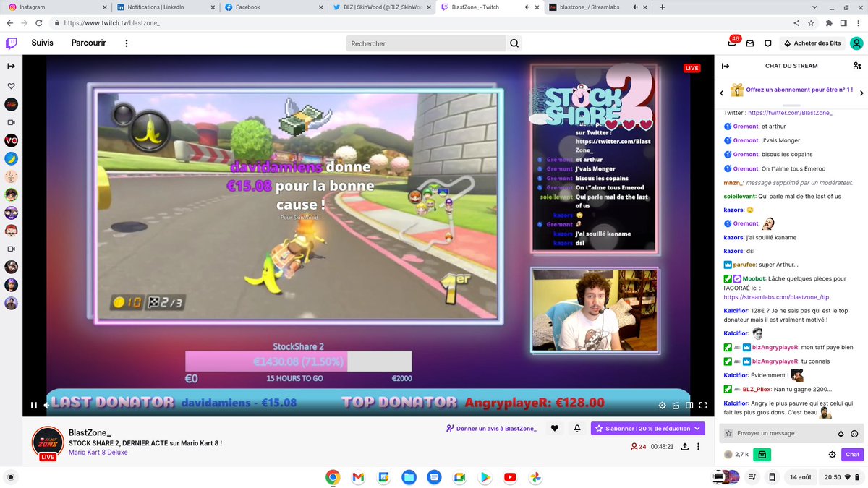Open the channel points 2,7 k balance
This screenshot has height=488, width=868.
736,455
